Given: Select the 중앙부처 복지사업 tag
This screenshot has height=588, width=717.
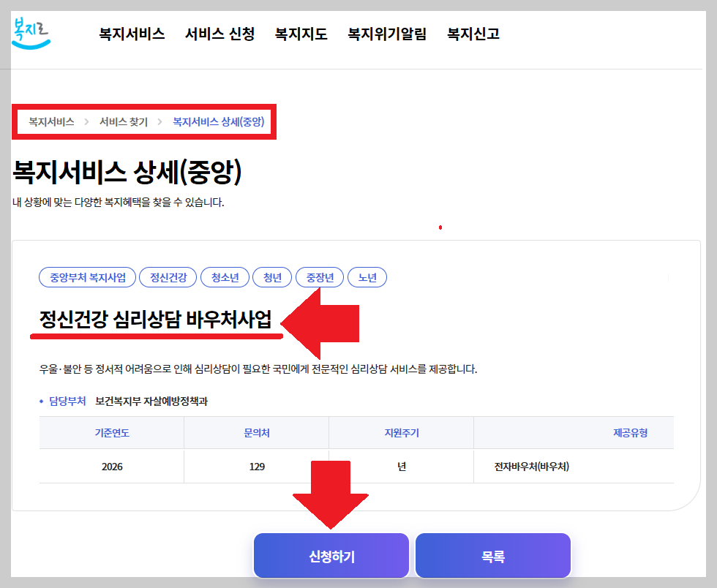Looking at the screenshot, I should (x=87, y=277).
